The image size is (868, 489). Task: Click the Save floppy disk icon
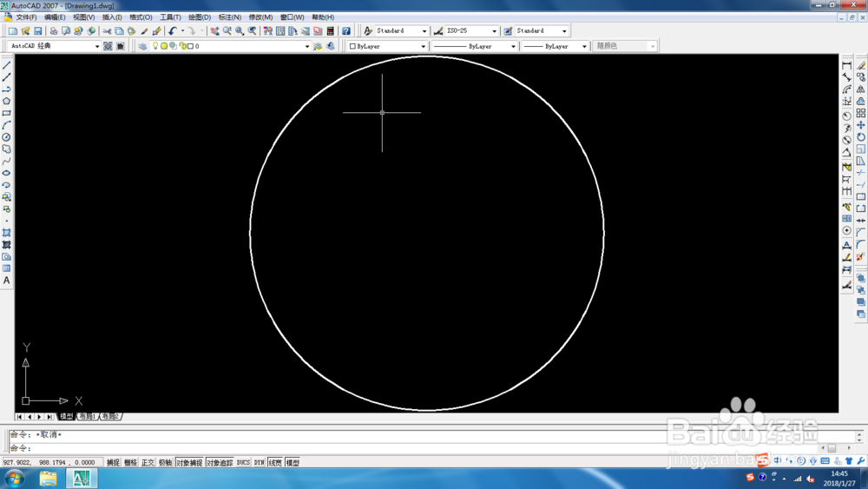tap(38, 31)
